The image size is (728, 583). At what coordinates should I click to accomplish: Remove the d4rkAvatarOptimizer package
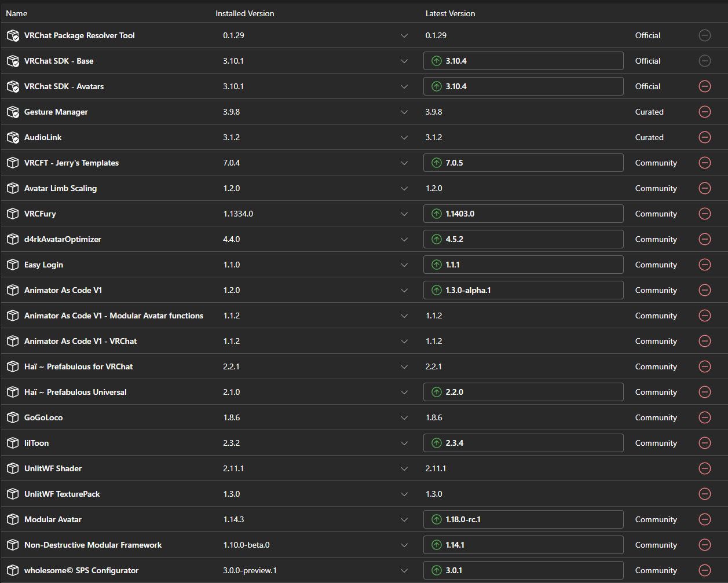(705, 239)
